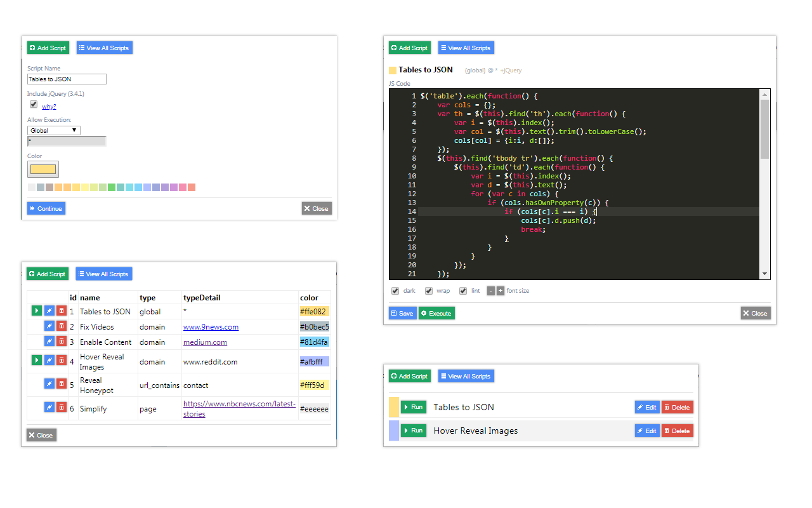Delete the Simplify script row
The width and height of the screenshot is (812, 508).
click(62, 407)
